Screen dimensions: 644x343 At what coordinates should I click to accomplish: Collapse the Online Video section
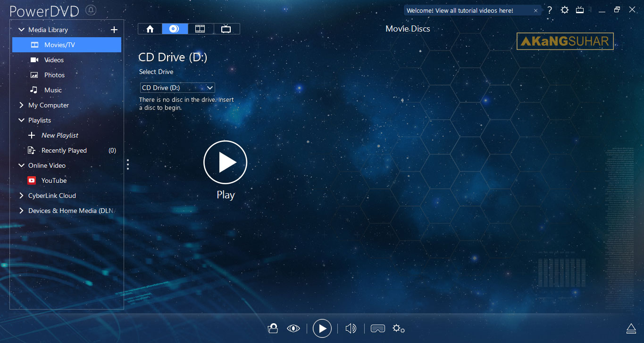coord(21,165)
